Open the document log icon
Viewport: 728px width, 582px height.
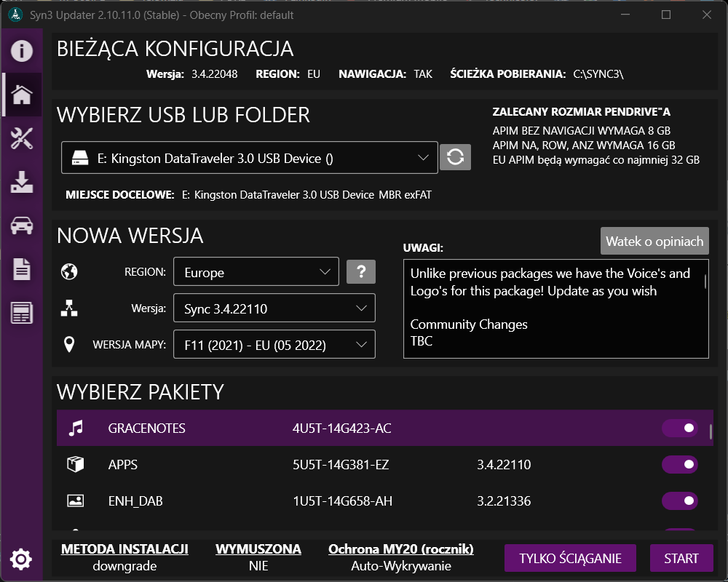(21, 270)
